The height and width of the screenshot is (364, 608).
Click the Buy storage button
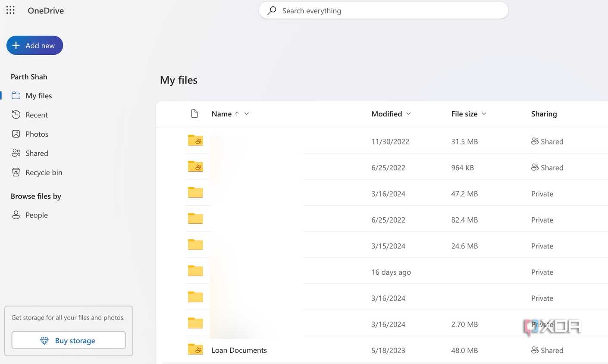(69, 340)
